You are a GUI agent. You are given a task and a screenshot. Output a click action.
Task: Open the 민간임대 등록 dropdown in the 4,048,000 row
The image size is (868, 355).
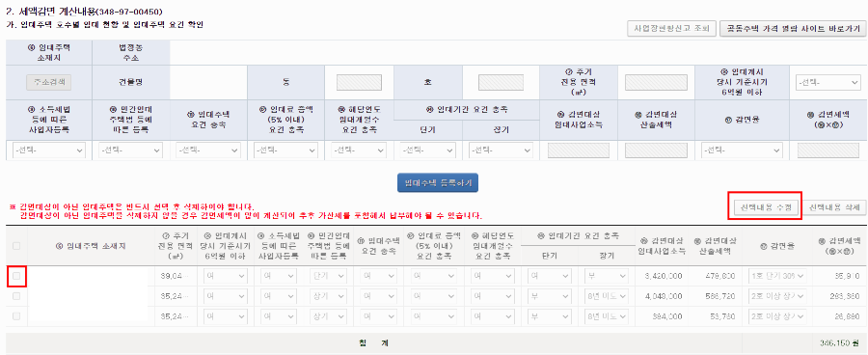(327, 296)
